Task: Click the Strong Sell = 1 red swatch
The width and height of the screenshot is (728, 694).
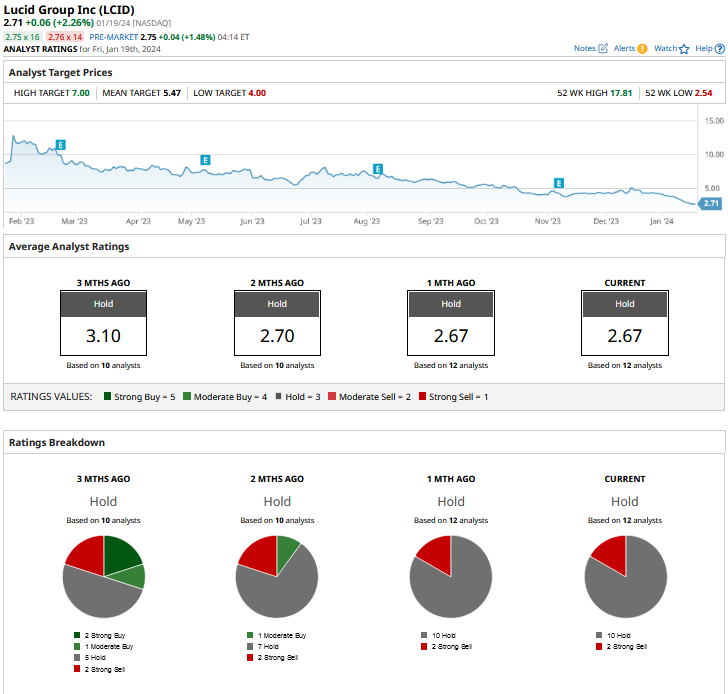Action: [422, 397]
